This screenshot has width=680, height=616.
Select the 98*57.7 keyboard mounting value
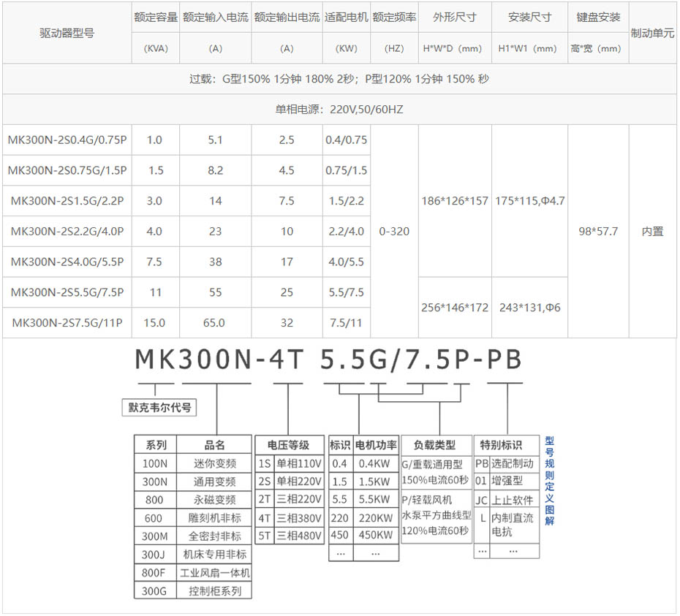[598, 231]
